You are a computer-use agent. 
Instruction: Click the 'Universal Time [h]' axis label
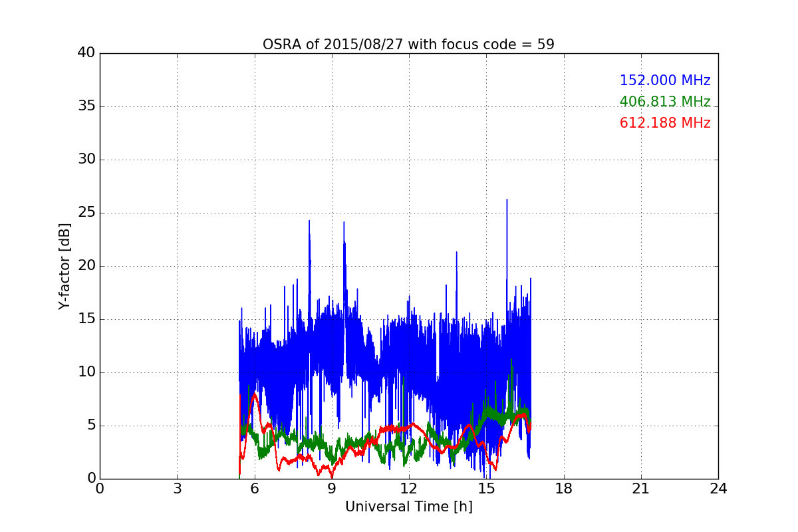click(409, 507)
